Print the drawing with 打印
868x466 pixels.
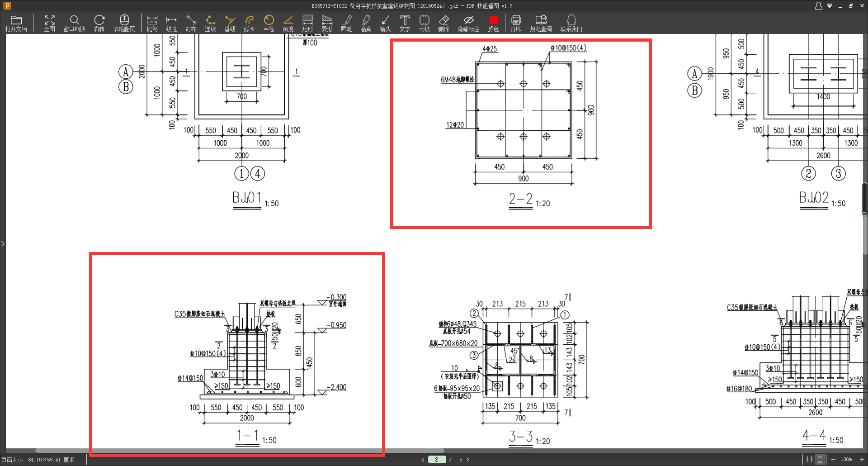[x=516, y=24]
